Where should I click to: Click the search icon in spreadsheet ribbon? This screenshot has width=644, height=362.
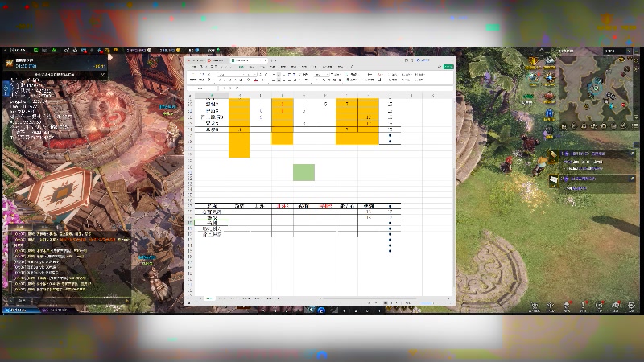click(352, 67)
